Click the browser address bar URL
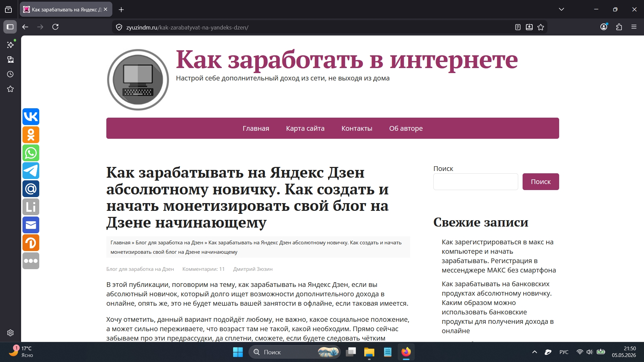The width and height of the screenshot is (644, 362). (187, 27)
